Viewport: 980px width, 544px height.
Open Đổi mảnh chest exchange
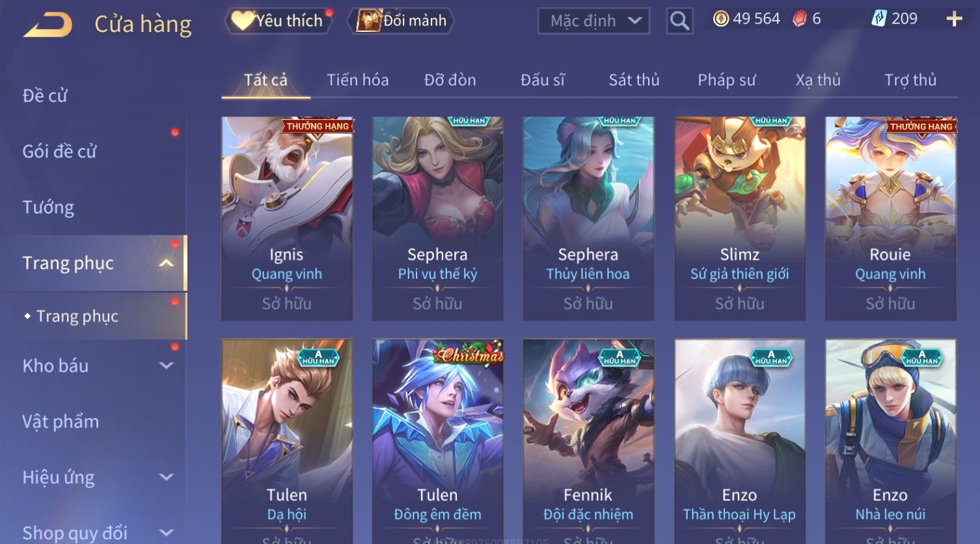pos(401,21)
